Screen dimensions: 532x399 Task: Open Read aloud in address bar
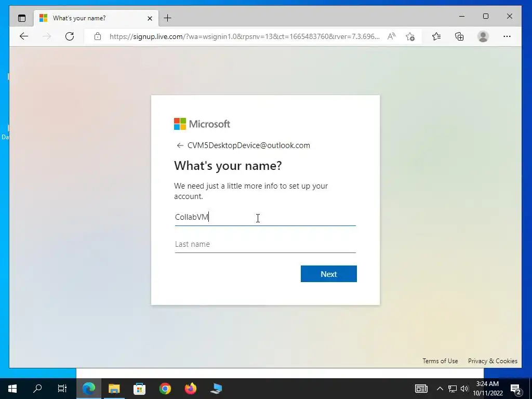(391, 36)
